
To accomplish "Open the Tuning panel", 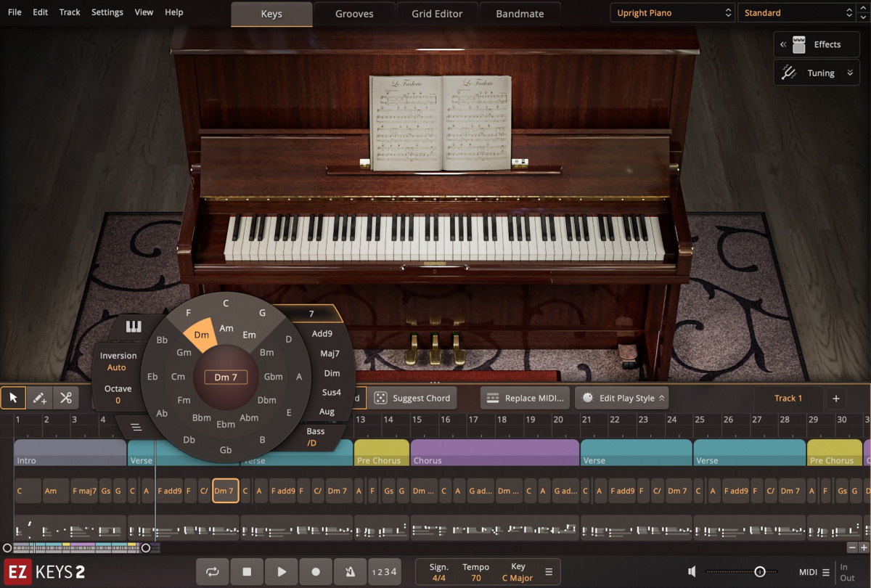I will click(816, 73).
